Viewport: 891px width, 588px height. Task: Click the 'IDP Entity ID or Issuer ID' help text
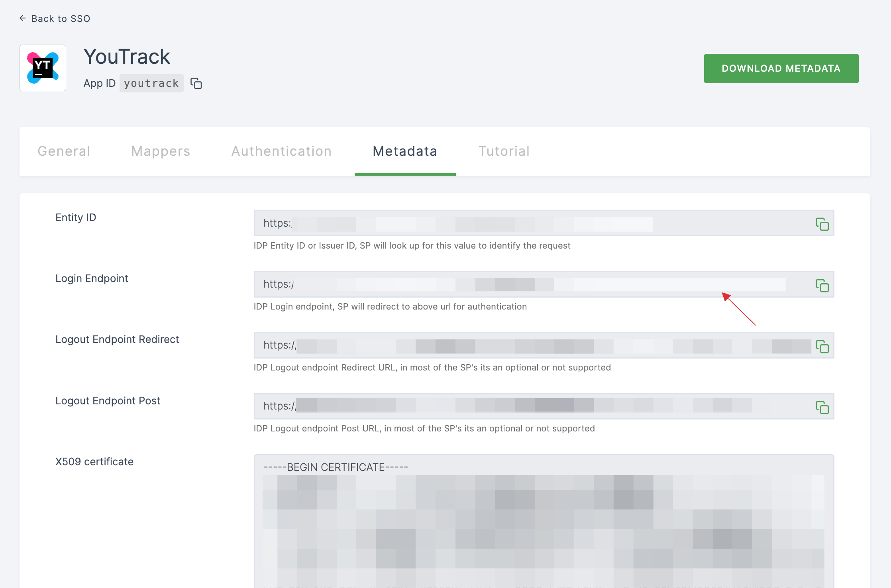pos(412,245)
